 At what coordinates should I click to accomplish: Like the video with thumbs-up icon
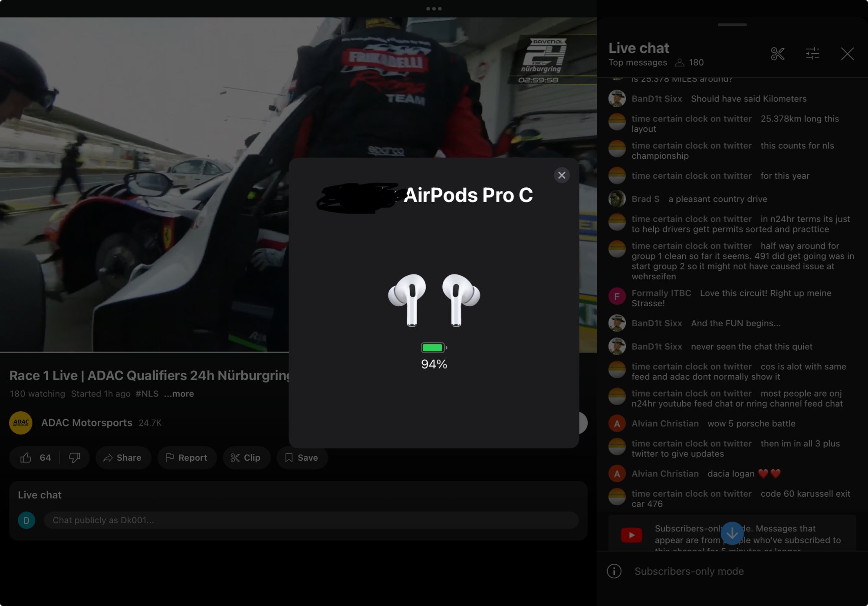pyautogui.click(x=26, y=458)
